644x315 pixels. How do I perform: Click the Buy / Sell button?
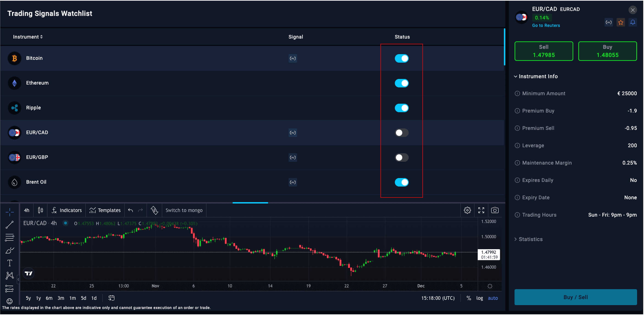tap(575, 297)
